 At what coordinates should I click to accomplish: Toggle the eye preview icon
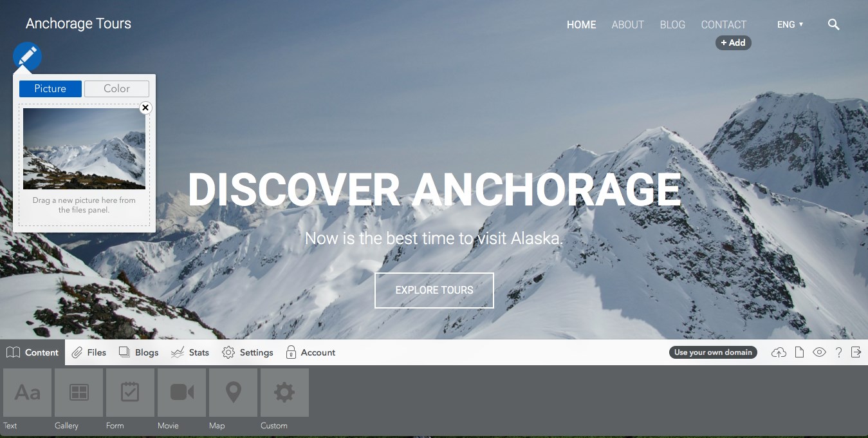point(819,352)
